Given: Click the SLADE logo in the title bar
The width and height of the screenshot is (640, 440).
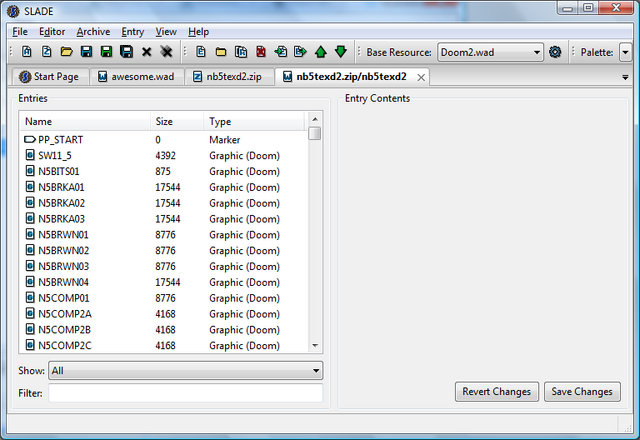Looking at the screenshot, I should (x=13, y=11).
